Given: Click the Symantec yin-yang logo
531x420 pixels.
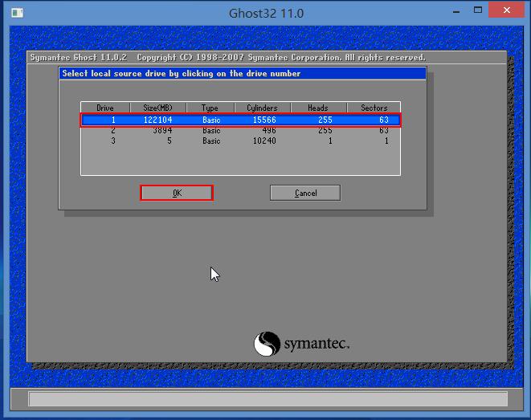Looking at the screenshot, I should (268, 345).
